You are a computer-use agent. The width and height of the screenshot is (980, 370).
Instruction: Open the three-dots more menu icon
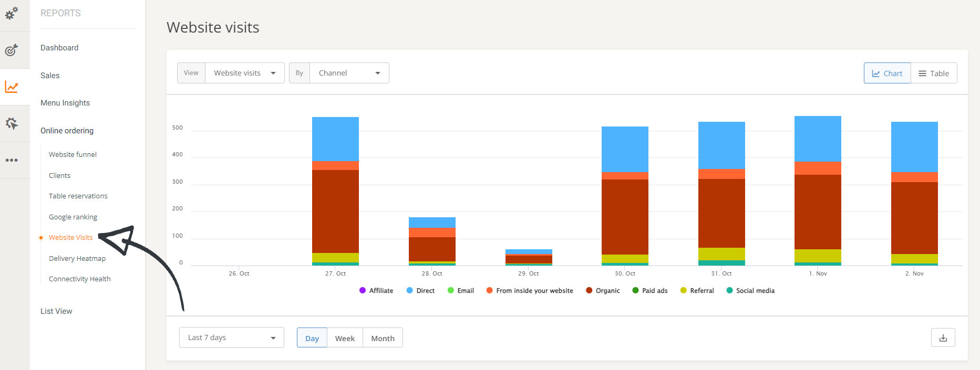[12, 160]
